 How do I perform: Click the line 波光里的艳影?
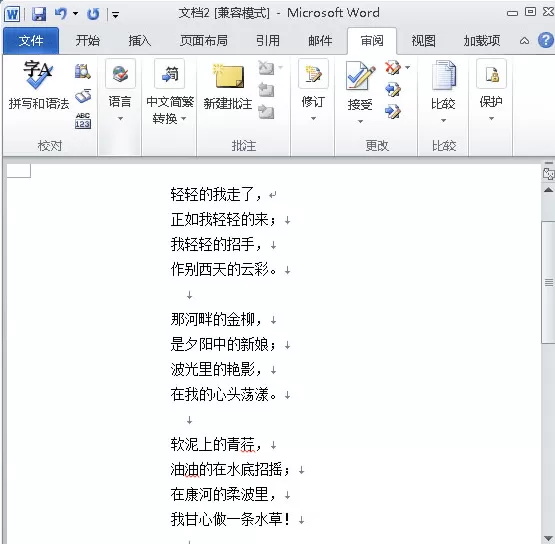click(x=216, y=369)
